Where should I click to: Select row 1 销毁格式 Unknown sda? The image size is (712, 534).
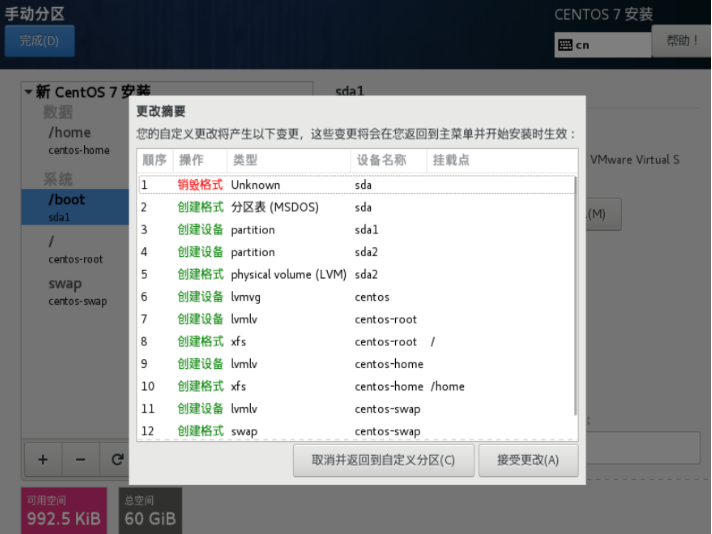tap(356, 185)
